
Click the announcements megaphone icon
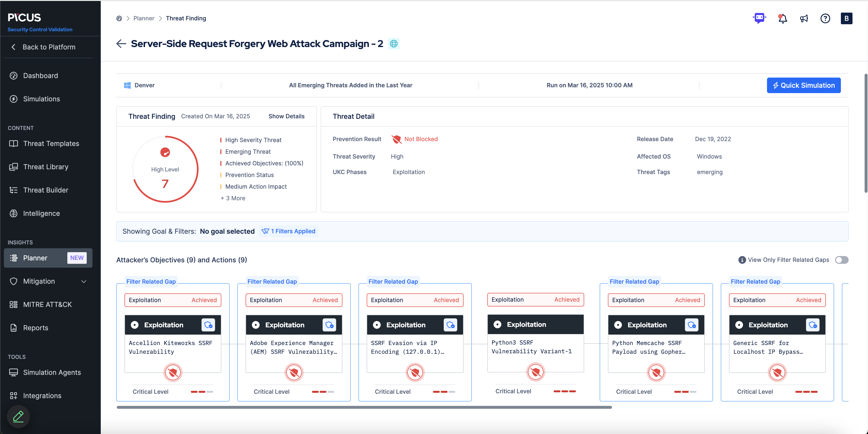(x=804, y=18)
